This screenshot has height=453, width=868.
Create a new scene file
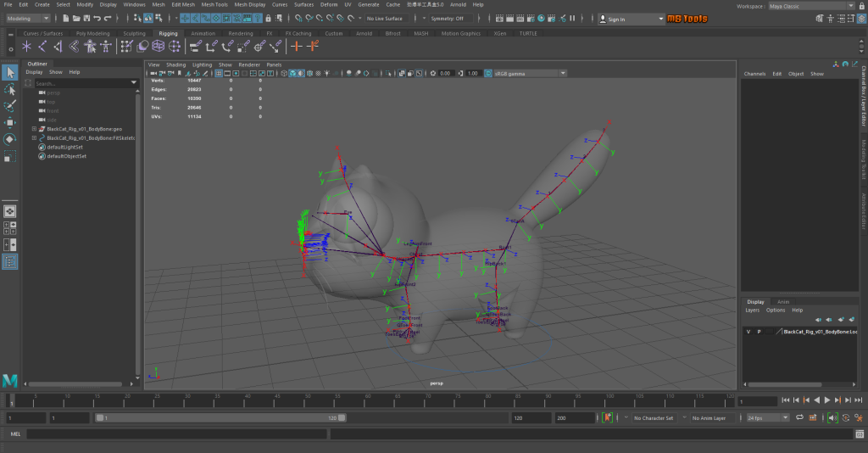click(x=65, y=19)
